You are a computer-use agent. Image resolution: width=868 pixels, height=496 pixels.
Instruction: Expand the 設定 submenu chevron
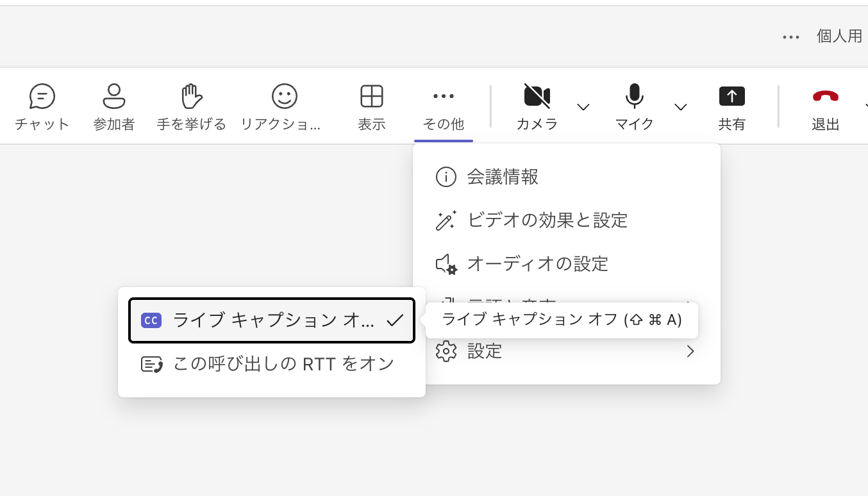click(690, 351)
